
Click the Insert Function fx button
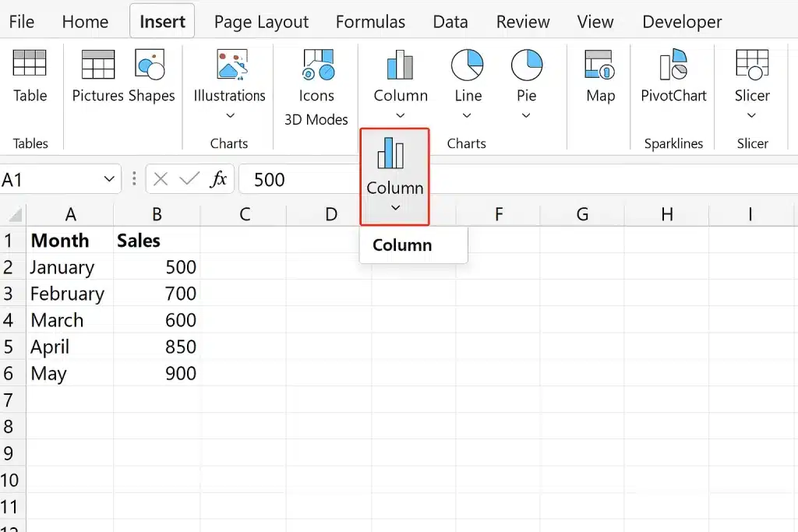(219, 180)
